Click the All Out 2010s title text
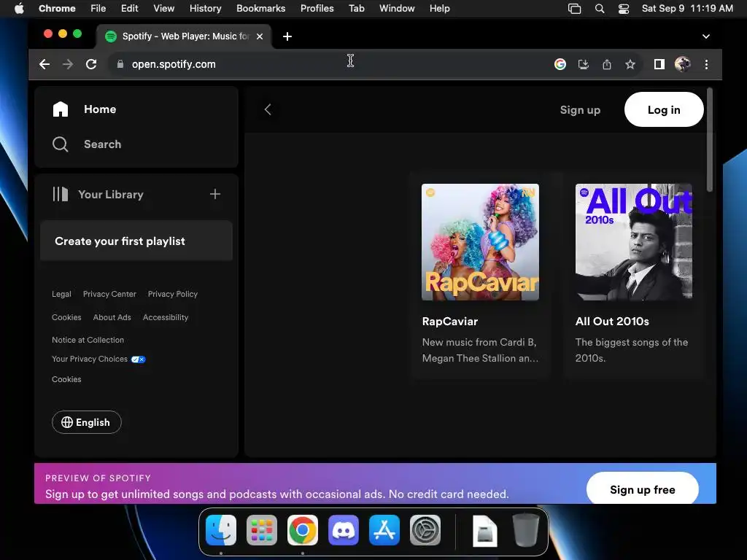The image size is (747, 560). coord(612,322)
